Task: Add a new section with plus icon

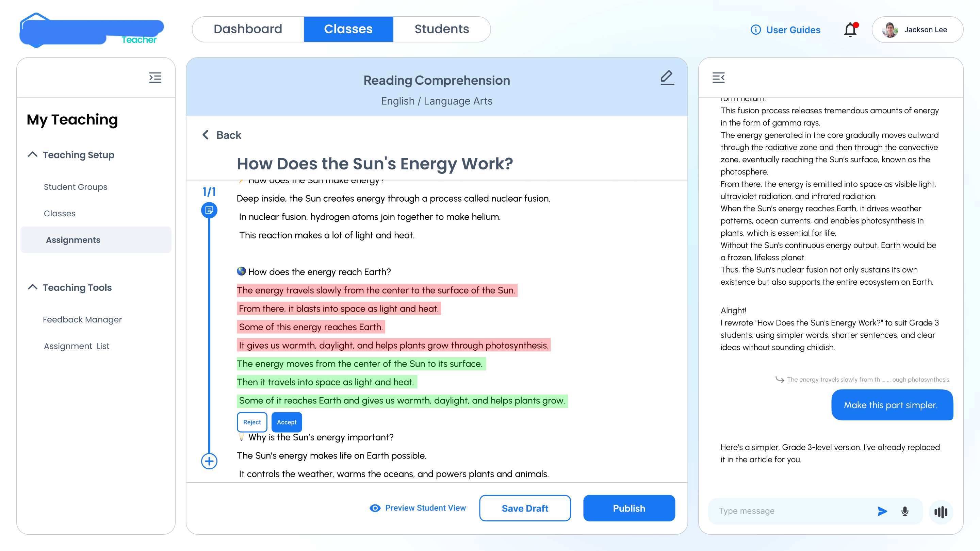Action: (x=209, y=461)
